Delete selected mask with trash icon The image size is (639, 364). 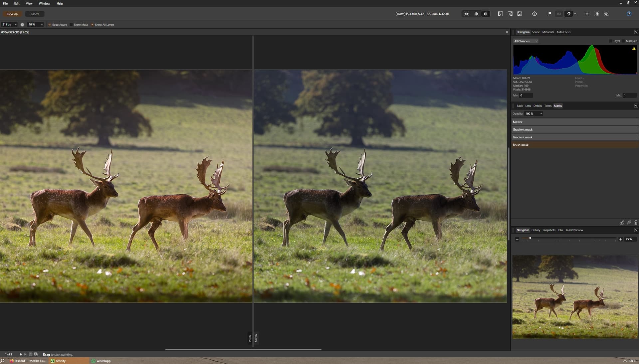coord(636,222)
